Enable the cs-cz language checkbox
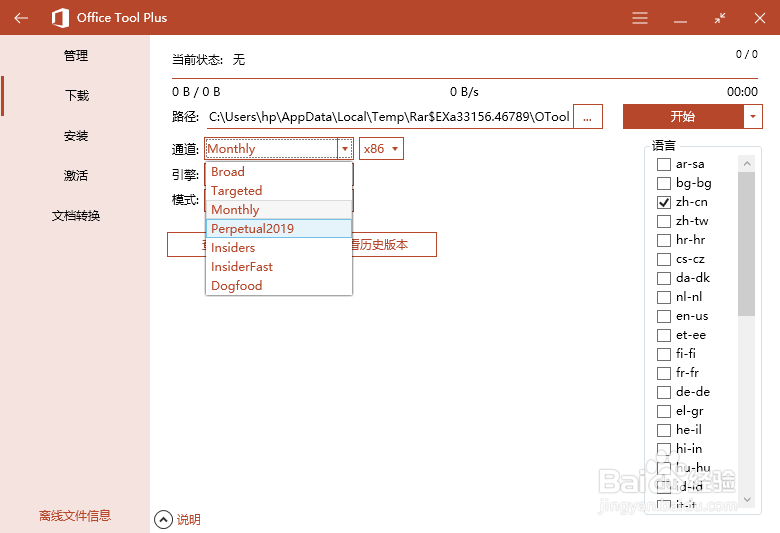Screen dimensions: 780x533 click(664, 259)
